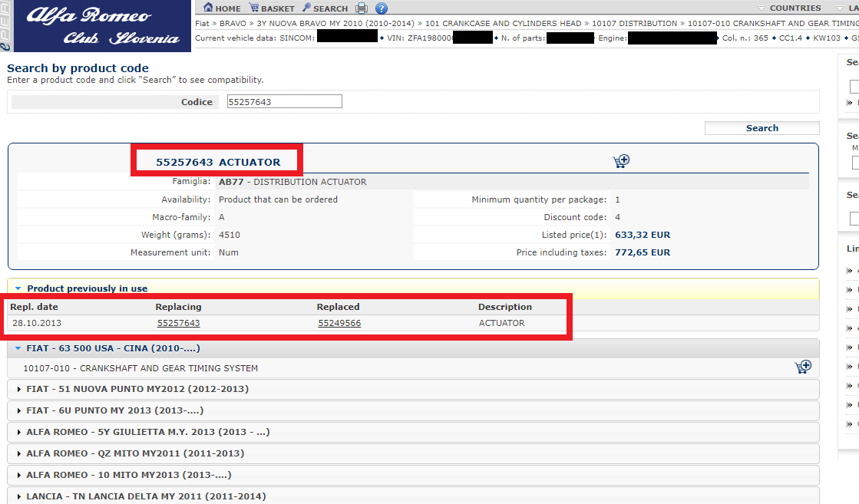859x504 pixels.
Task: Go to the HOME page
Action: coord(222,8)
